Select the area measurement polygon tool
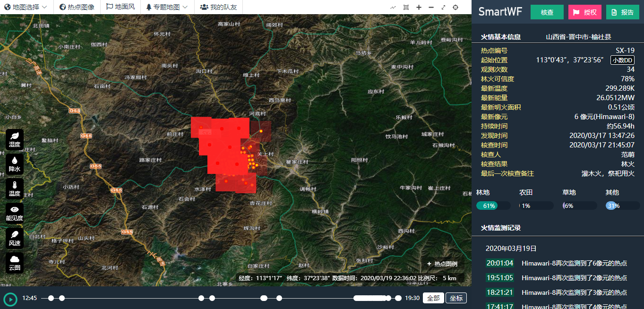The image size is (644, 309). pos(406,7)
